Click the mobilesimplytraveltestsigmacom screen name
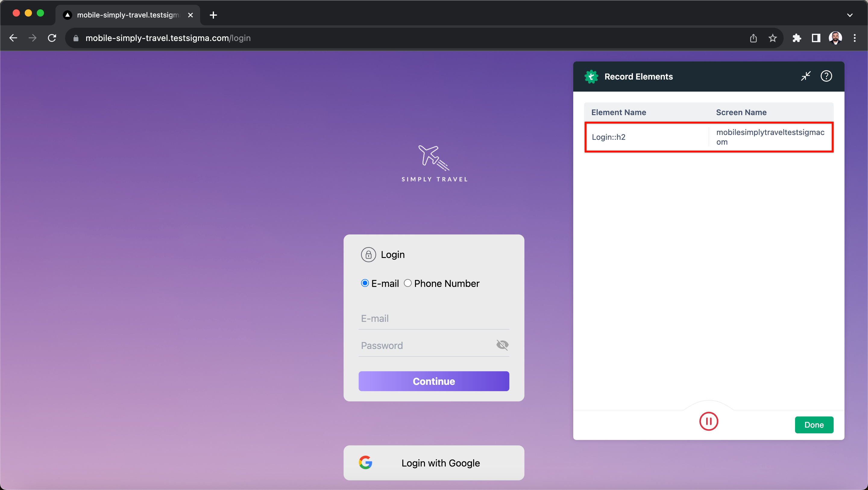This screenshot has height=490, width=868. 770,137
